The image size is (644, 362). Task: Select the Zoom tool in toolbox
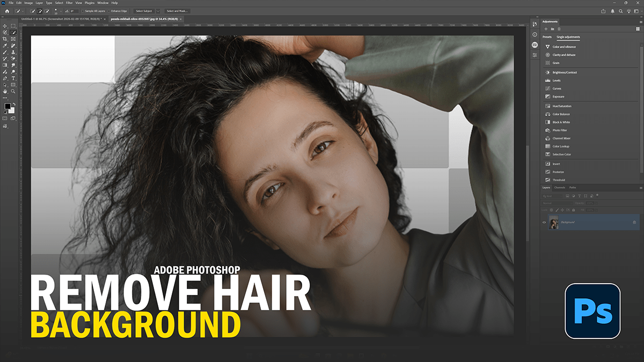[13, 92]
